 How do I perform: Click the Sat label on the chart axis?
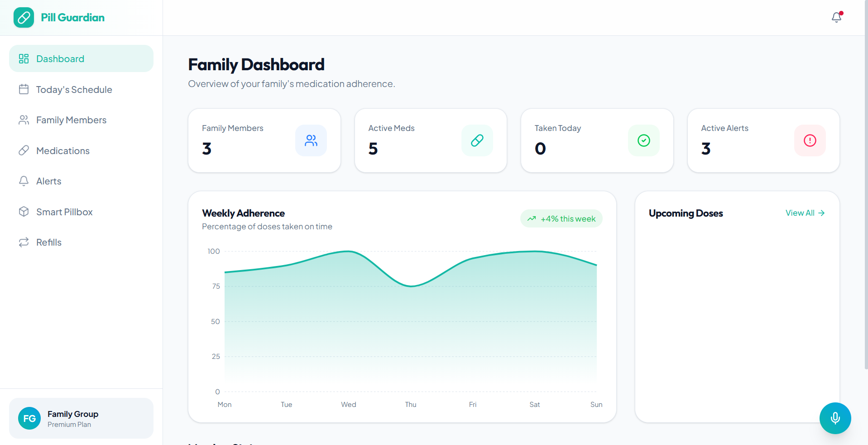pos(535,405)
